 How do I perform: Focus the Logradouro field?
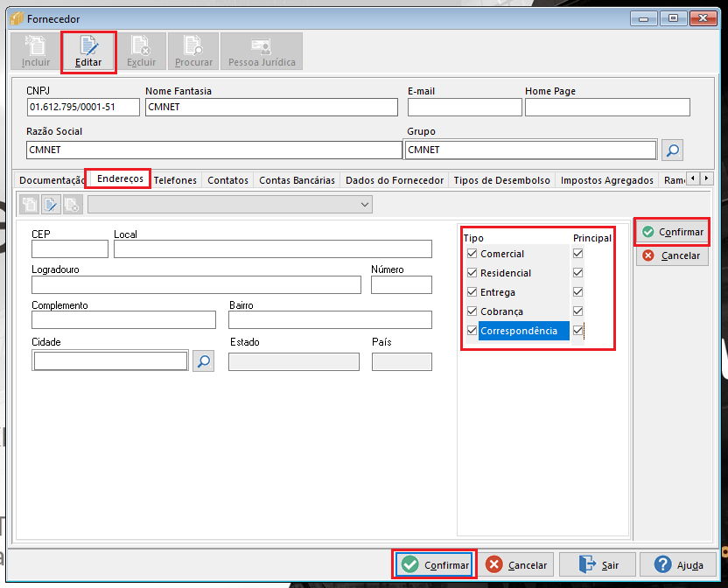tap(196, 284)
